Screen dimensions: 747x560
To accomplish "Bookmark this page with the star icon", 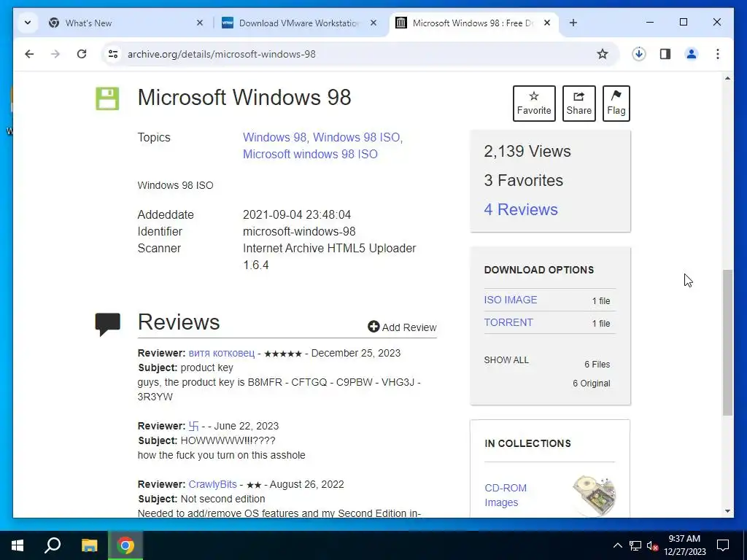I will point(602,54).
